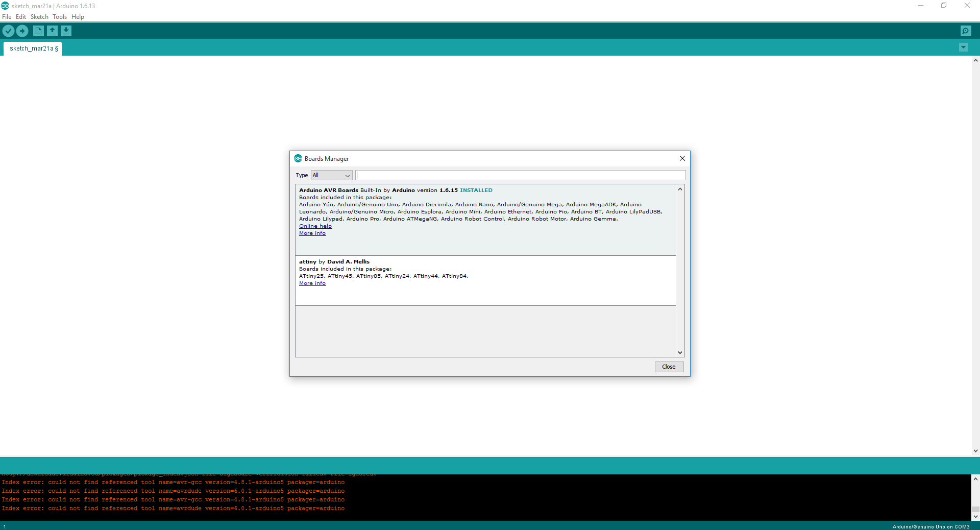980x530 pixels.
Task: Open the Online help link
Action: 315,226
